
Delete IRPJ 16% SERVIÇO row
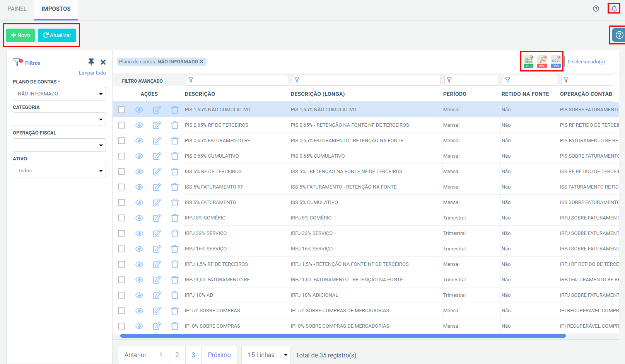[175, 249]
